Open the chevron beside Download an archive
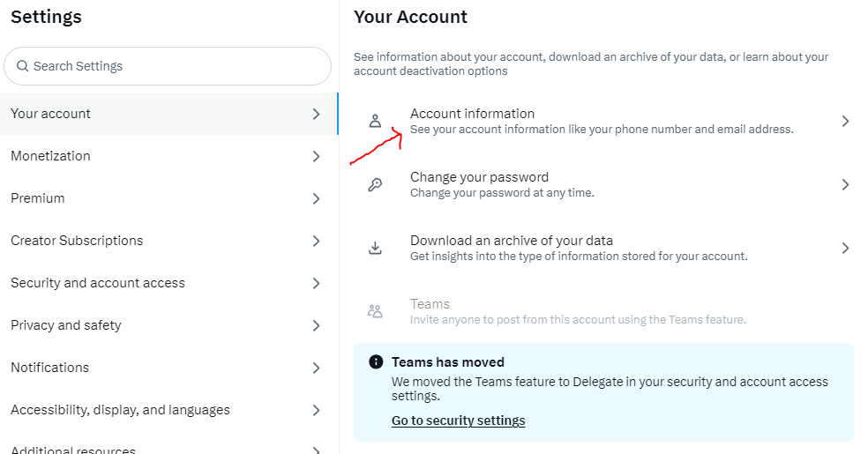The width and height of the screenshot is (868, 454). [x=845, y=248]
